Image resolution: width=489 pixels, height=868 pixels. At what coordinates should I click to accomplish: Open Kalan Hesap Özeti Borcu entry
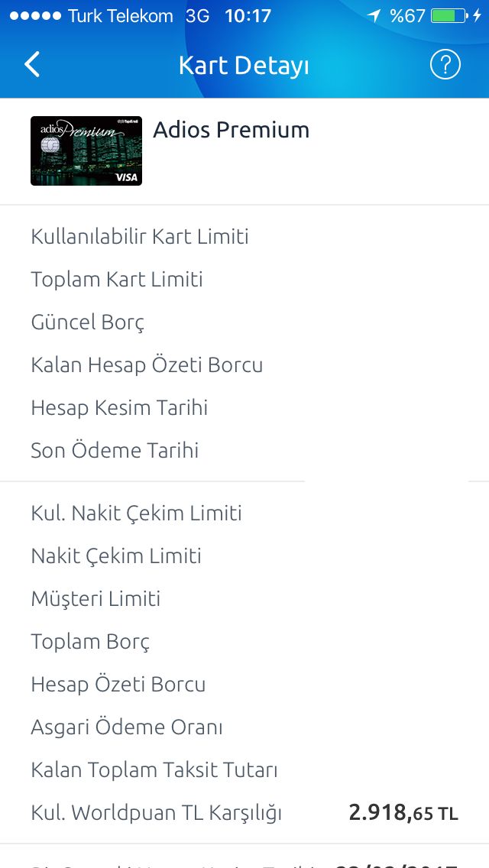click(x=244, y=364)
